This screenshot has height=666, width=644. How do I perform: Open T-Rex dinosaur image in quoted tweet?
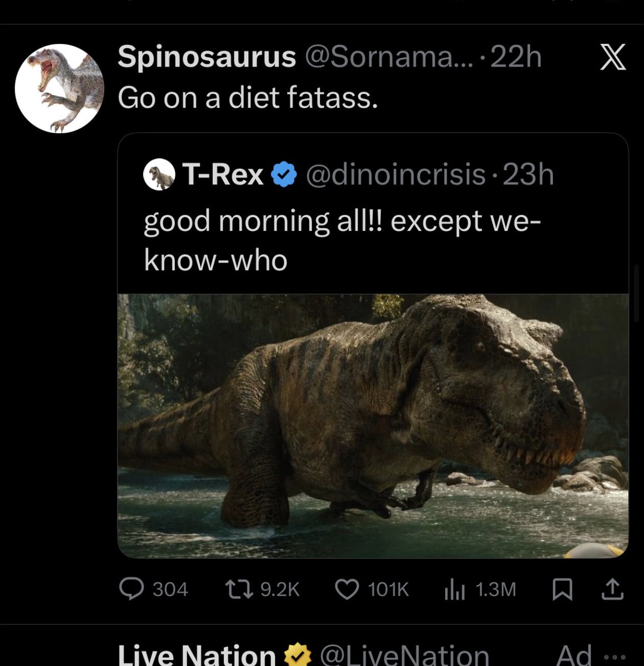coord(373,425)
